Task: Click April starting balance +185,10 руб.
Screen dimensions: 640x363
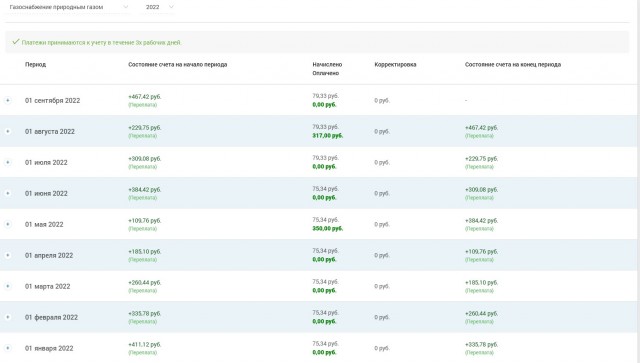Action: 144,252
